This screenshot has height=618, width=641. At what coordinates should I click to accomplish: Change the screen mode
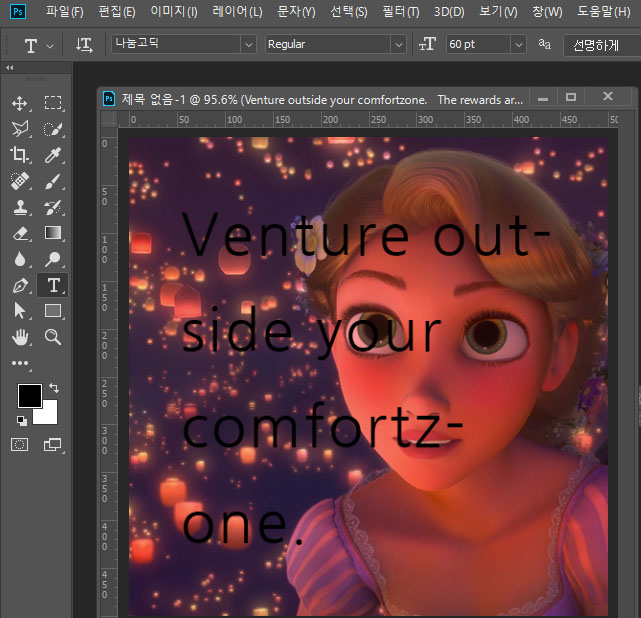pos(53,444)
